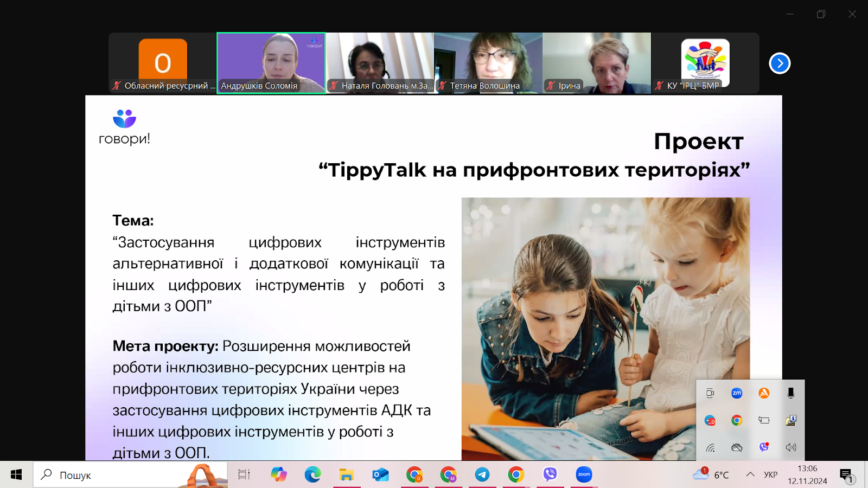Open Wi-Fi network tray icon
The width and height of the screenshot is (868, 488).
click(710, 447)
